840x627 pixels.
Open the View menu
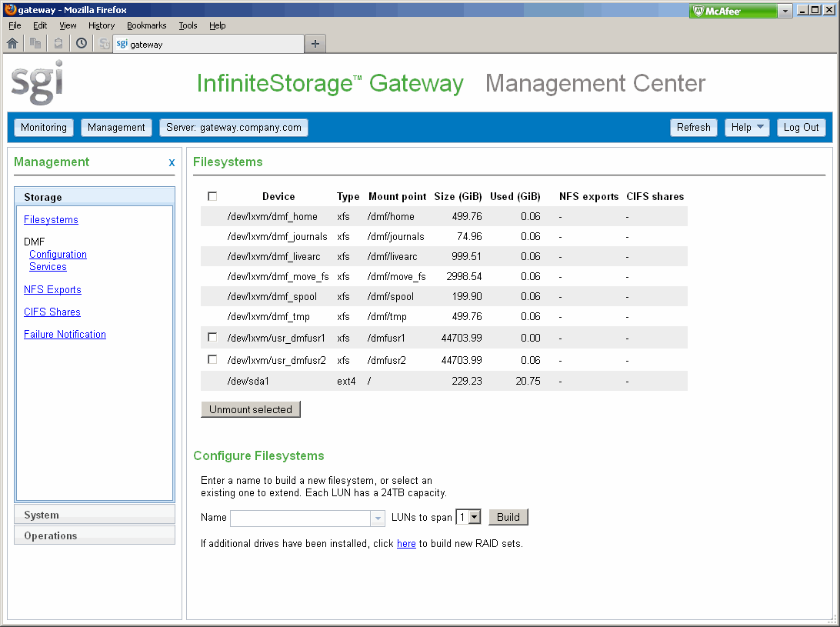coord(68,25)
